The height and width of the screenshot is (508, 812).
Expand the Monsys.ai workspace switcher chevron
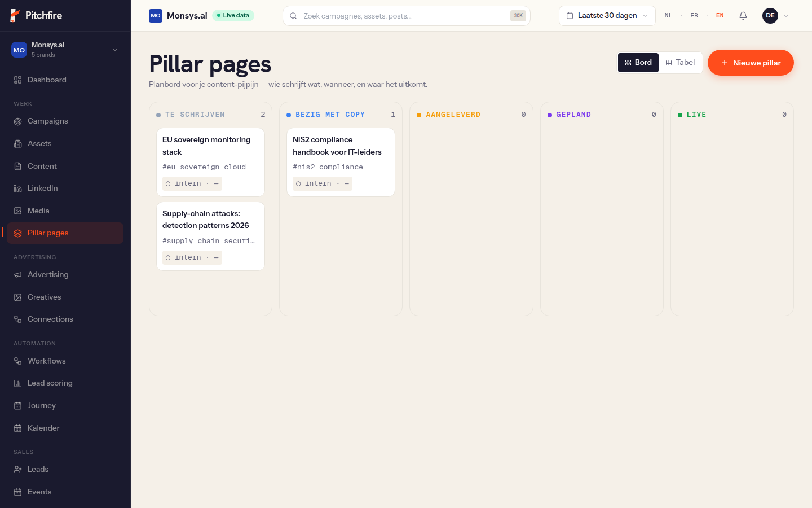115,50
